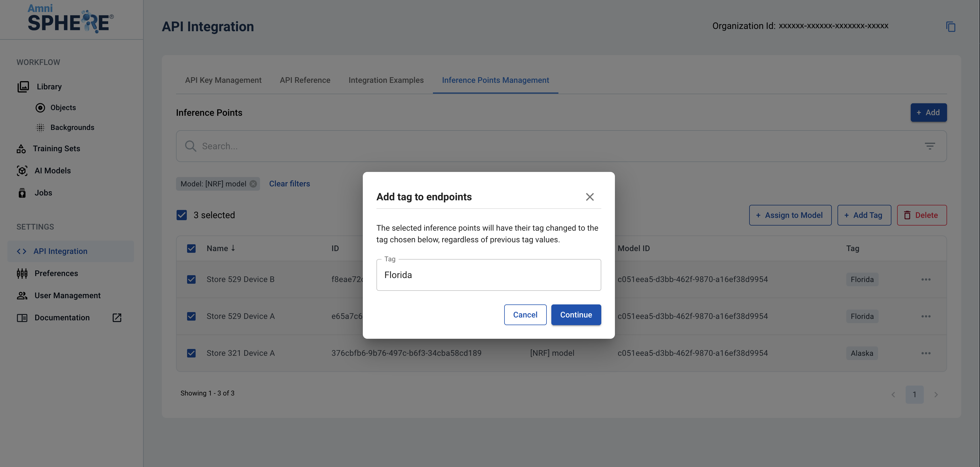Open the more options menu for Store 321 Device A
This screenshot has height=467, width=980.
click(925, 353)
